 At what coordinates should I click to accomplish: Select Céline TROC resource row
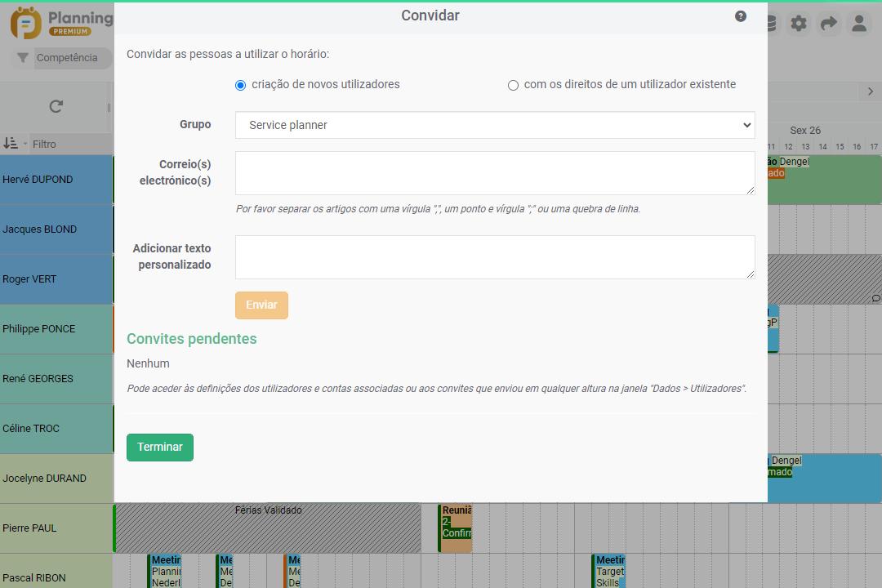pos(56,428)
